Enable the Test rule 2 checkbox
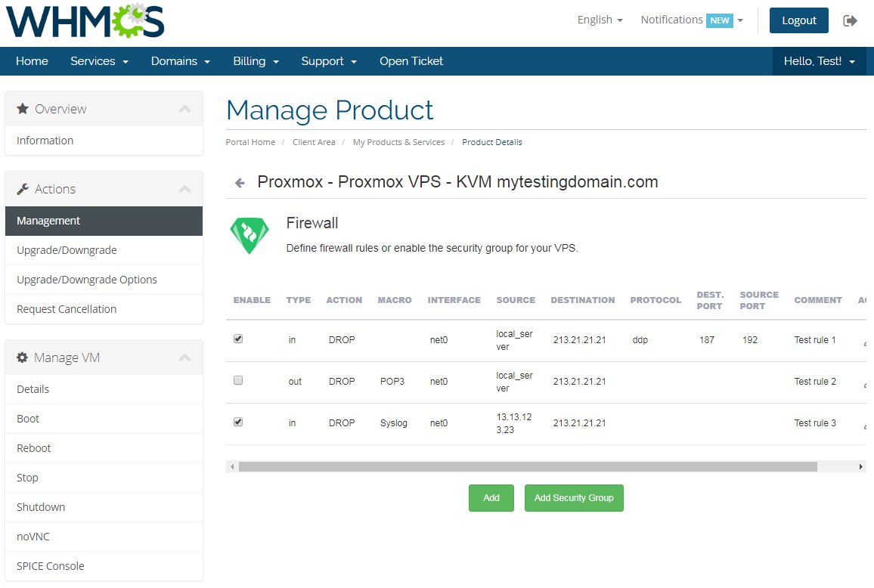This screenshot has width=874, height=588. point(238,380)
